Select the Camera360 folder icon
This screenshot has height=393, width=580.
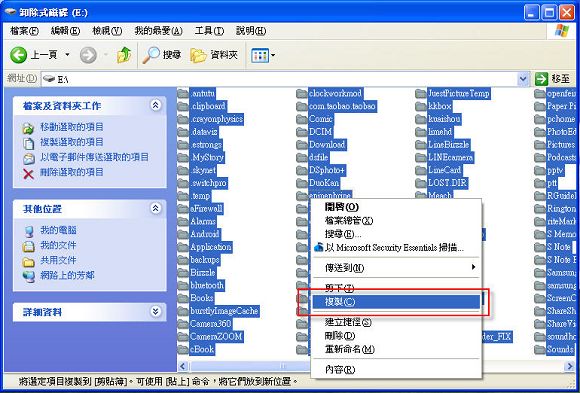pos(183,324)
